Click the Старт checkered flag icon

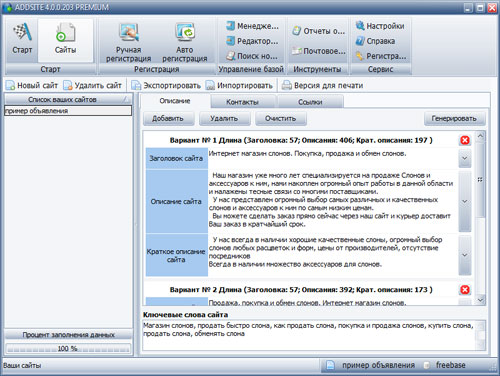[x=22, y=32]
